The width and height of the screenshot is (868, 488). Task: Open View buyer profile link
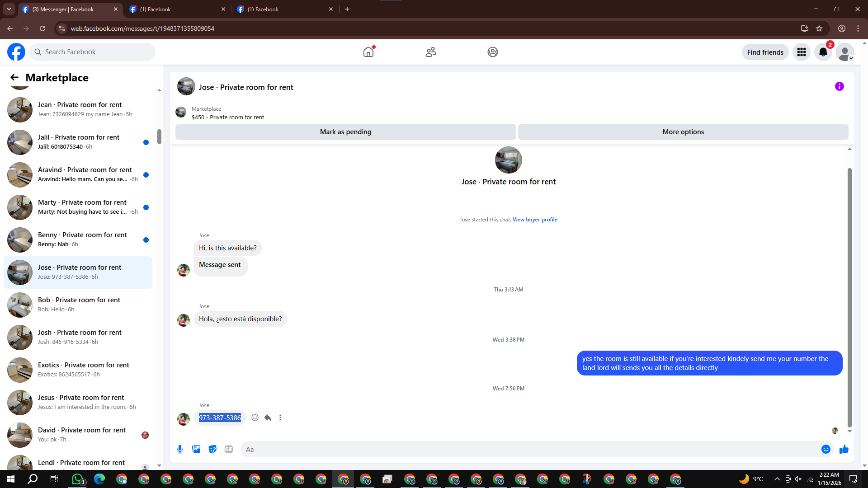point(535,220)
